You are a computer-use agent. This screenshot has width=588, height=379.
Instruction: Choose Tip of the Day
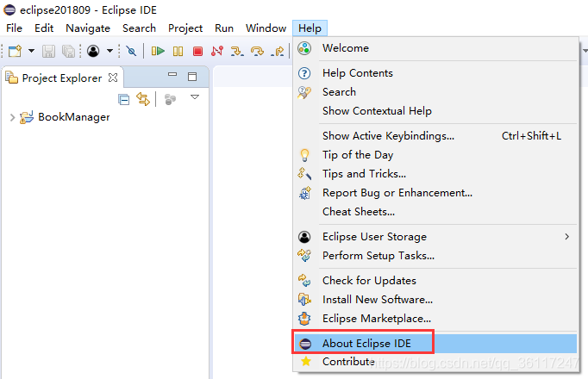click(435, 155)
